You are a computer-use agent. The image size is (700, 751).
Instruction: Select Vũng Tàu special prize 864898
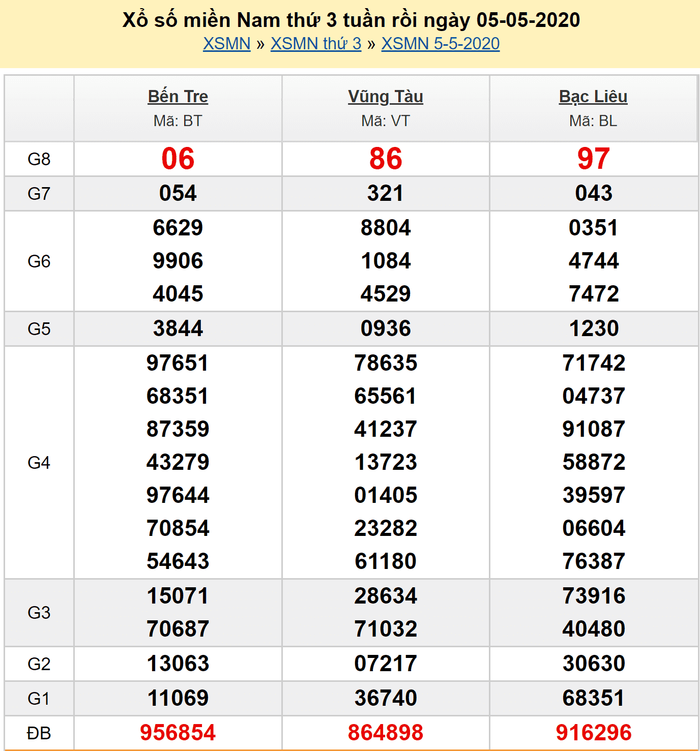(x=386, y=733)
